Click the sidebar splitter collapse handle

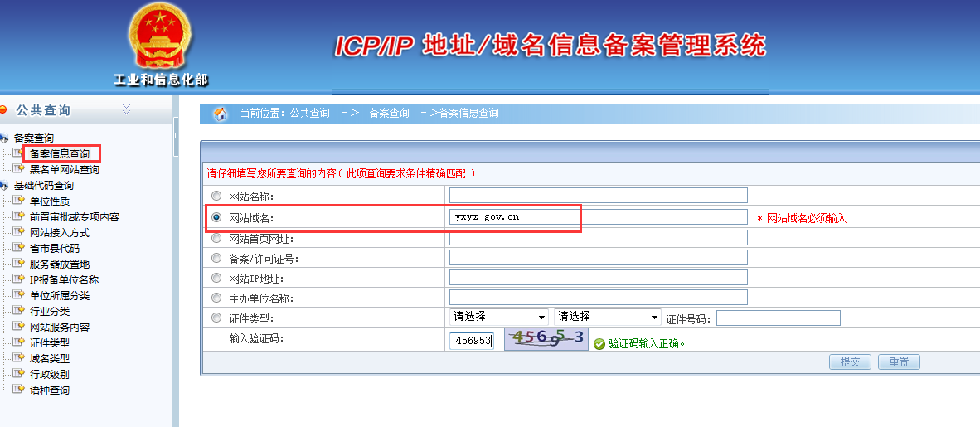pos(176,137)
